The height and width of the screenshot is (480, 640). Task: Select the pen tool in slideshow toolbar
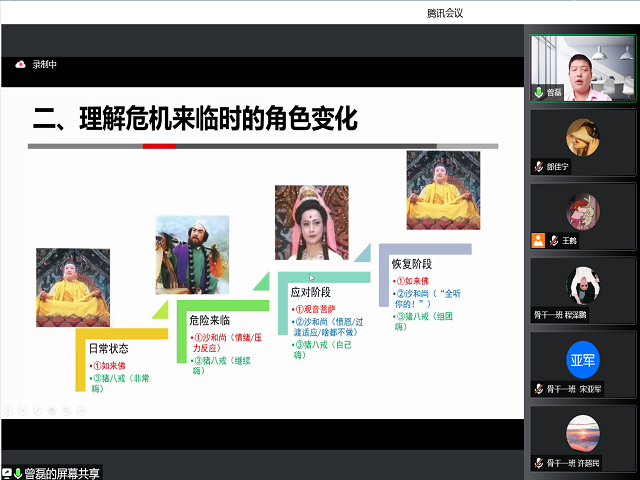[38, 411]
